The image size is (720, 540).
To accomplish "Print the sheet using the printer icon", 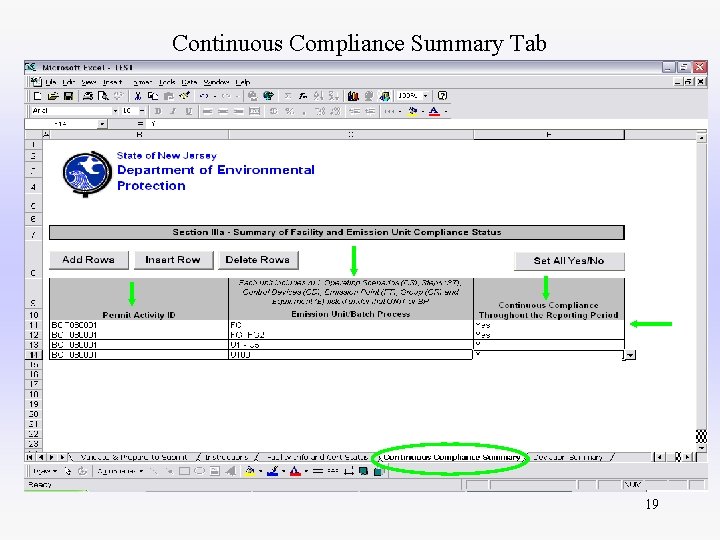I will 88,96.
